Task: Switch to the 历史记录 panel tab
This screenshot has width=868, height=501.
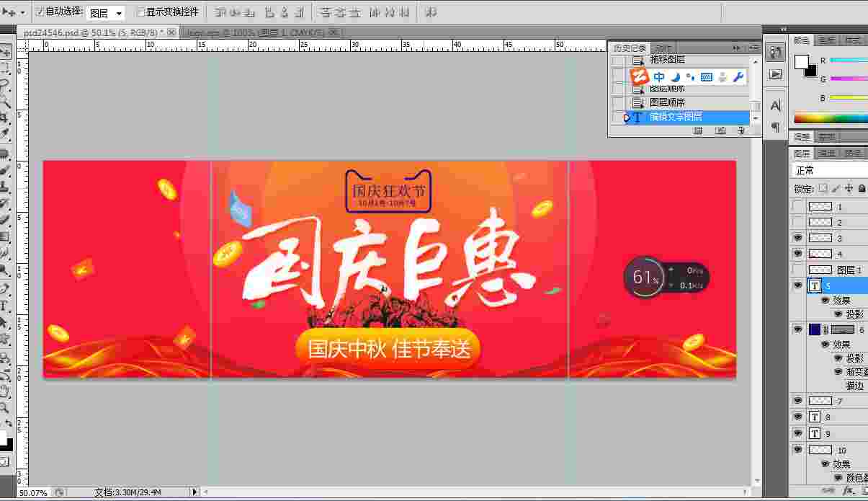Action: 630,48
